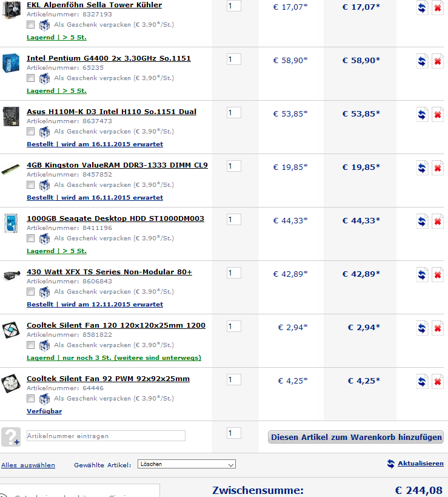Focus the Artikelnummer eintragen field

tap(105, 436)
